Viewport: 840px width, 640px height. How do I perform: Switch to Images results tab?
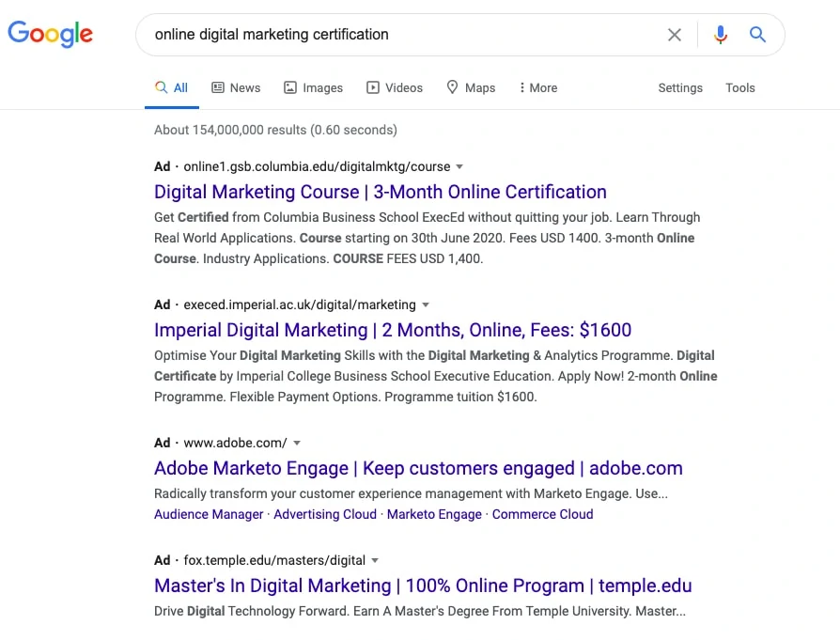pyautogui.click(x=313, y=87)
